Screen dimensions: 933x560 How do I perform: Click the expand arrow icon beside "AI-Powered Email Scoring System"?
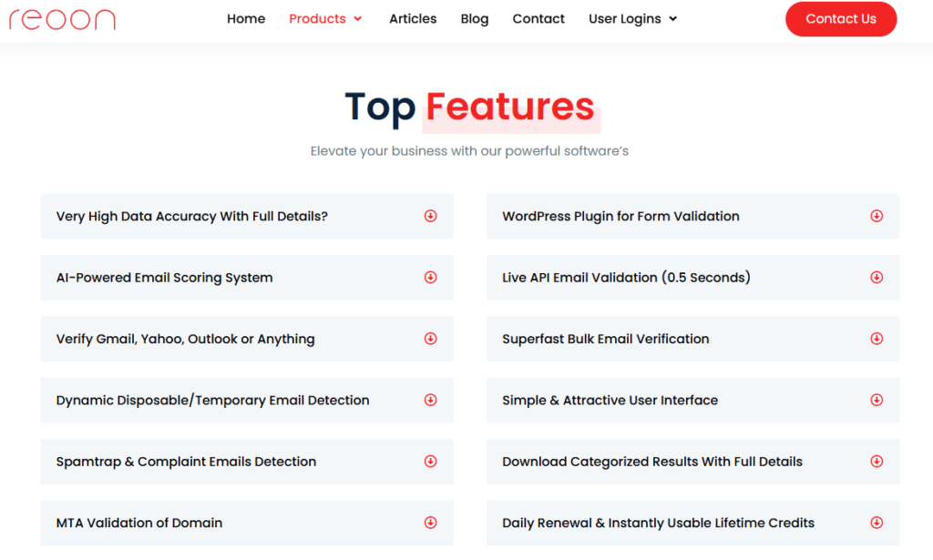(x=430, y=277)
